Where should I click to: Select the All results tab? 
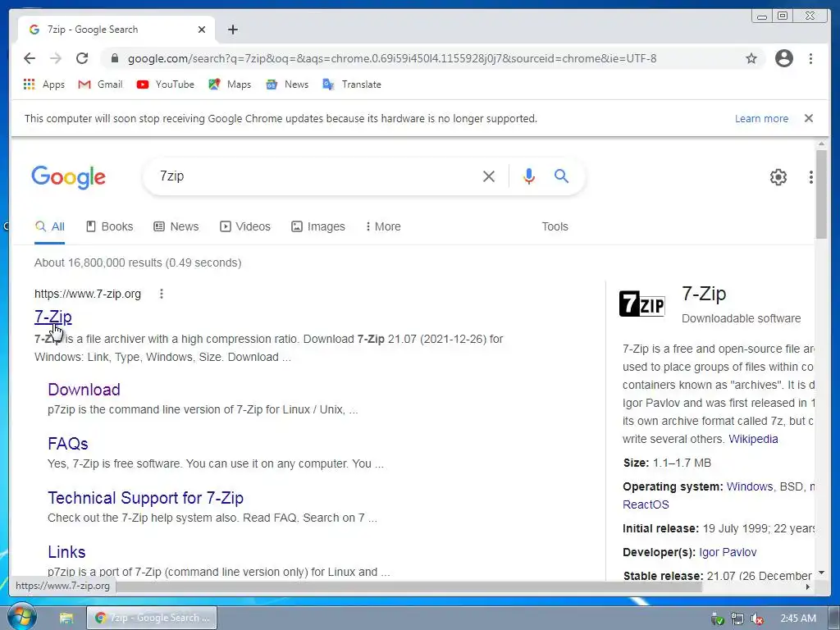(50, 226)
